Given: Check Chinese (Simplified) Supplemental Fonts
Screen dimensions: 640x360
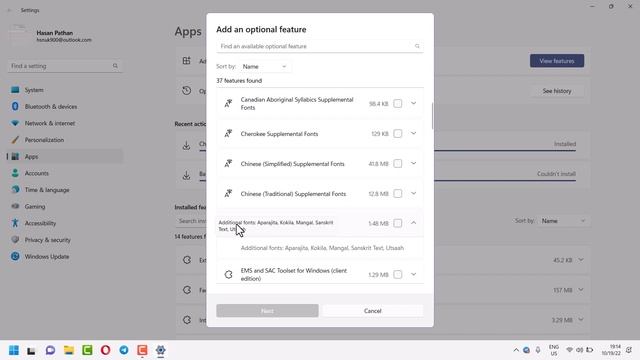Looking at the screenshot, I should 398,164.
